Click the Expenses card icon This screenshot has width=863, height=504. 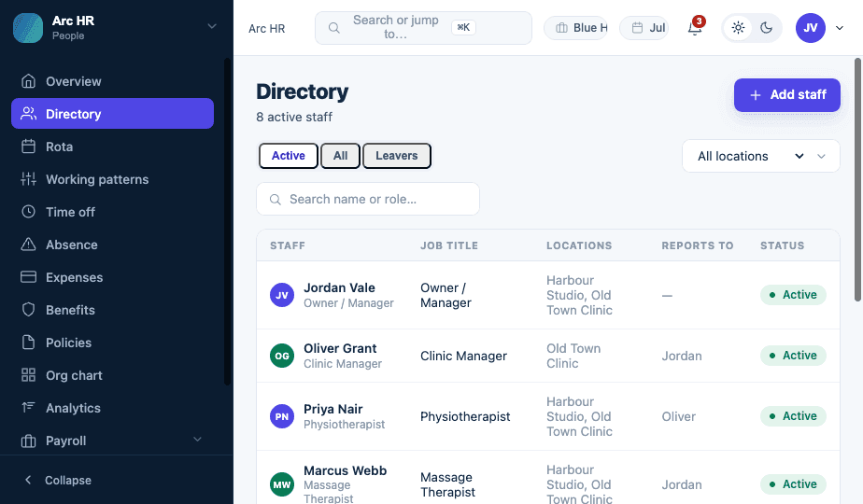(x=28, y=277)
